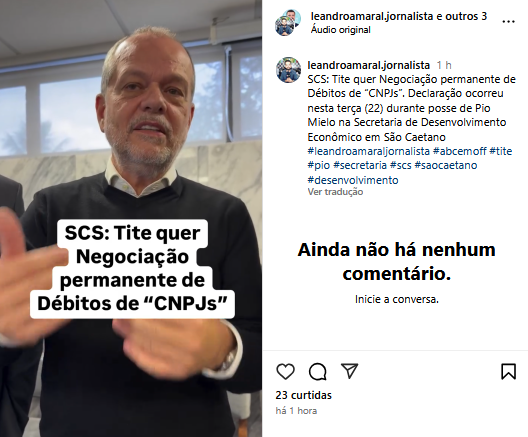This screenshot has height=437, width=528.
Task: Save post with the bookmark icon
Action: click(x=508, y=371)
